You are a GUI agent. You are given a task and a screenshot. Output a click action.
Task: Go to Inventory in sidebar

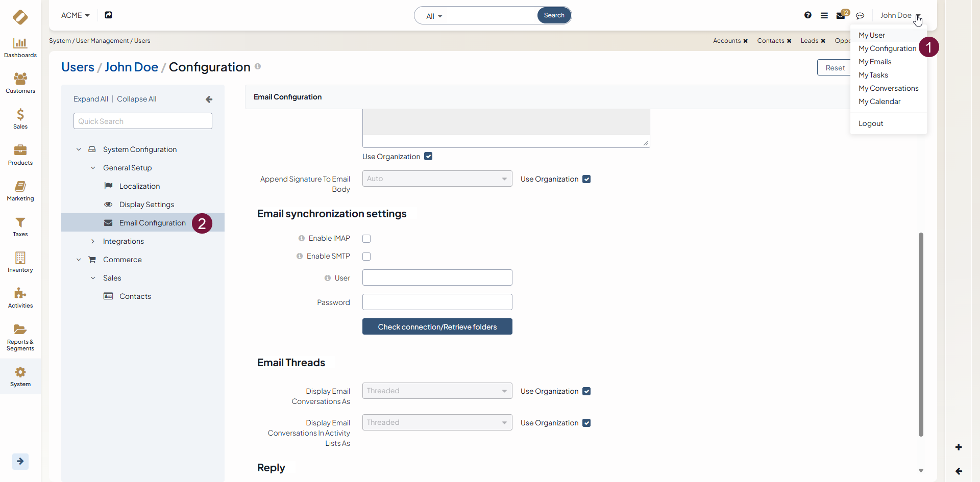pyautogui.click(x=20, y=262)
